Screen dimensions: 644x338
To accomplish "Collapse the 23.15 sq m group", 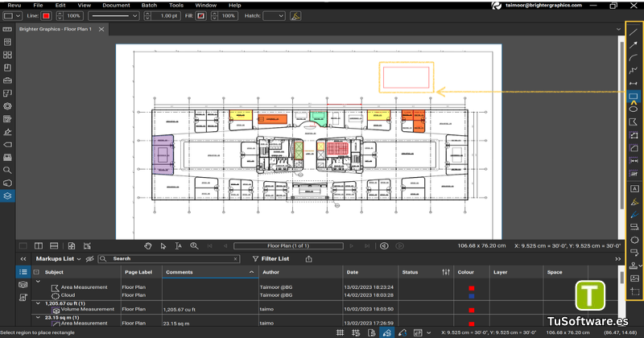I will point(38,317).
